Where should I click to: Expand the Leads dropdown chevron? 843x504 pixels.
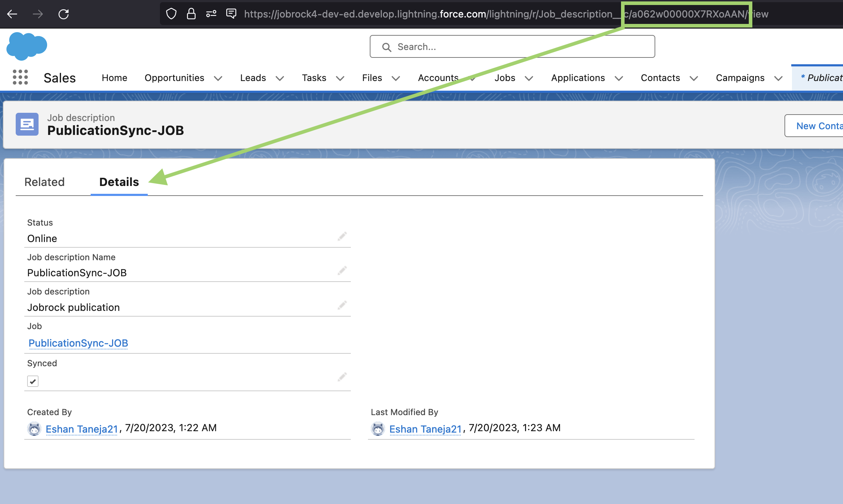pyautogui.click(x=280, y=78)
